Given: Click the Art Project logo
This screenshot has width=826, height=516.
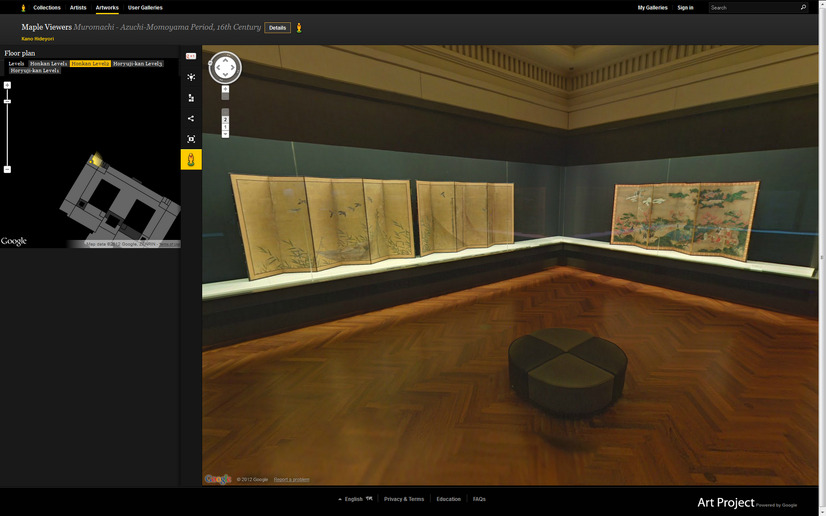Looking at the screenshot, I should pyautogui.click(x=726, y=503).
